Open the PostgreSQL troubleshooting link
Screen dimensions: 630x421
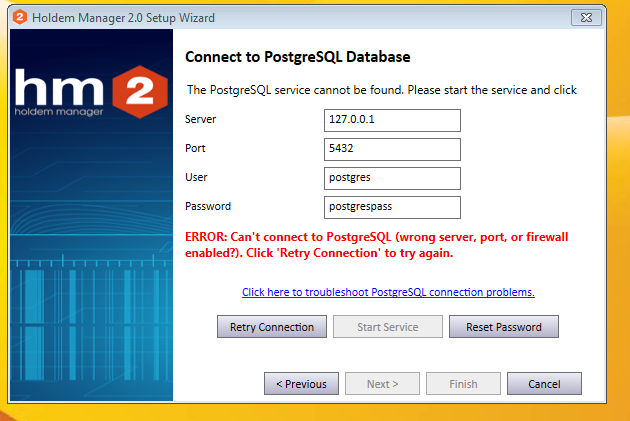click(388, 292)
